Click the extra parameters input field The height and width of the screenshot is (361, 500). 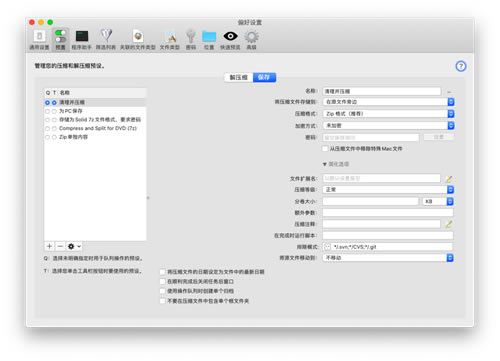(388, 213)
